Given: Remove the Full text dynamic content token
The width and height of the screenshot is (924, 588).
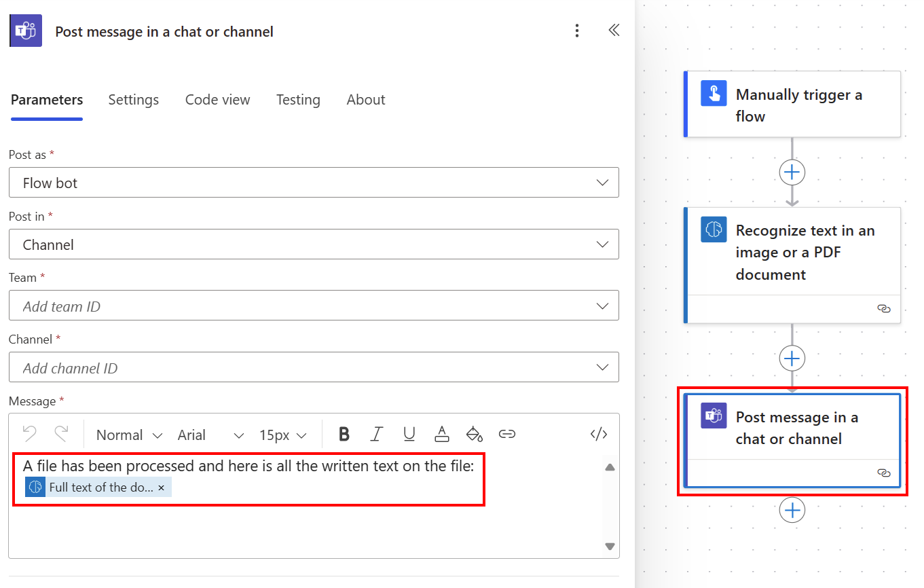Looking at the screenshot, I should click(161, 487).
